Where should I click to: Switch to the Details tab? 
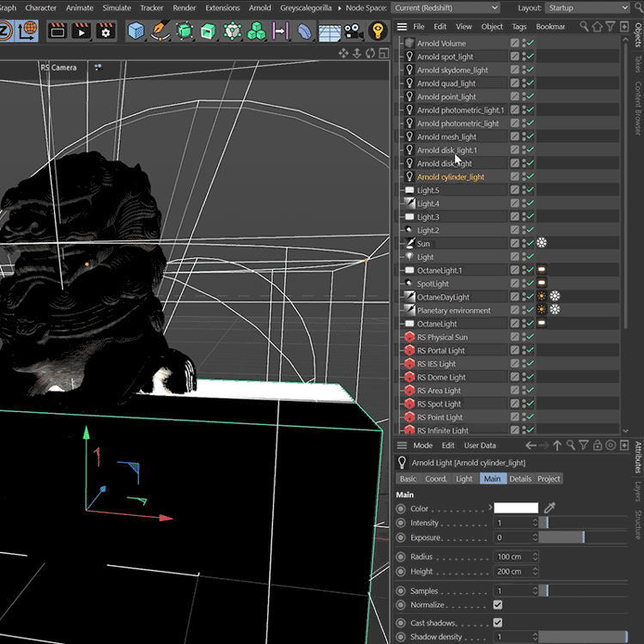(x=520, y=478)
